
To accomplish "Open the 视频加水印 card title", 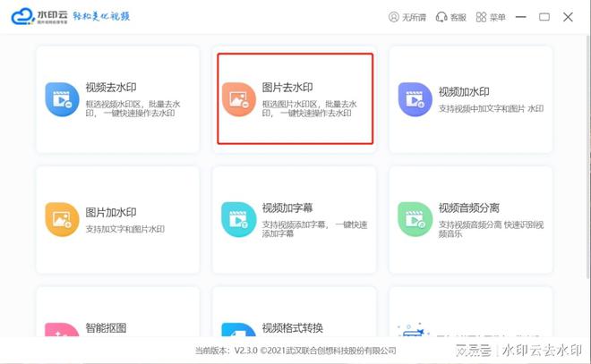I will click(464, 92).
